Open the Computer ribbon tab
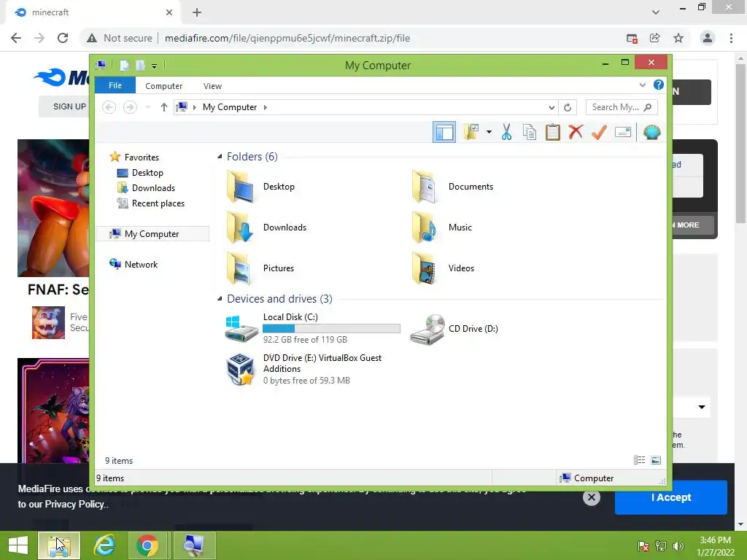The height and width of the screenshot is (560, 747). pyautogui.click(x=163, y=86)
